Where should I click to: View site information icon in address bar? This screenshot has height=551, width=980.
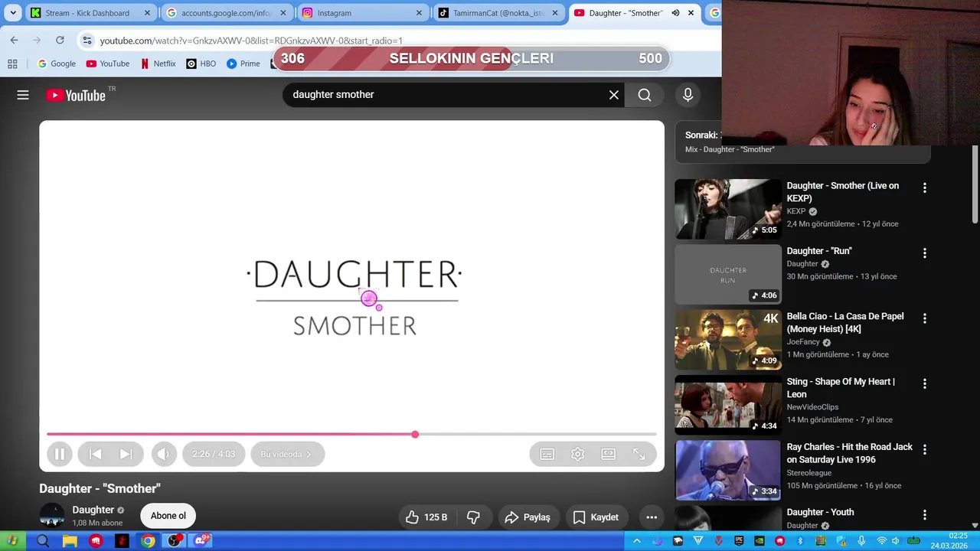(x=87, y=40)
